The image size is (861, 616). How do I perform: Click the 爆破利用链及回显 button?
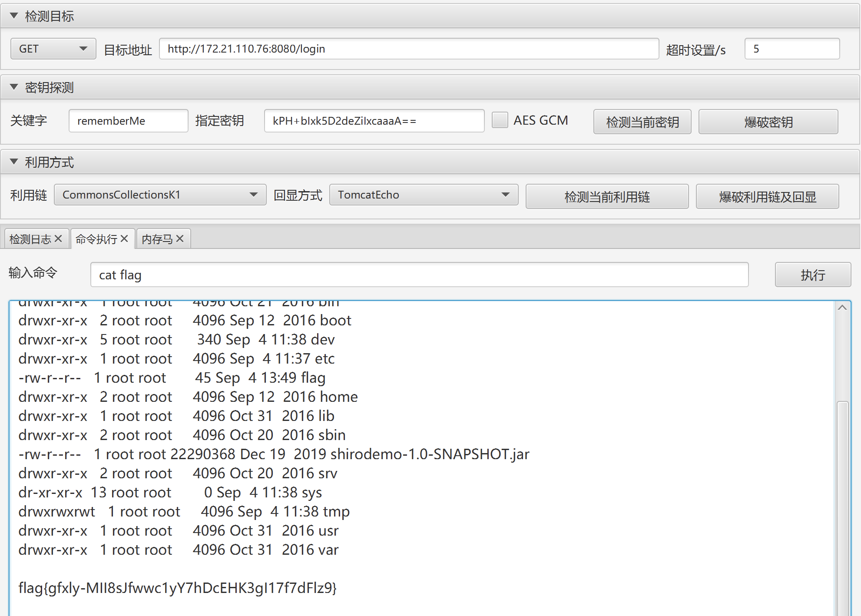point(767,196)
